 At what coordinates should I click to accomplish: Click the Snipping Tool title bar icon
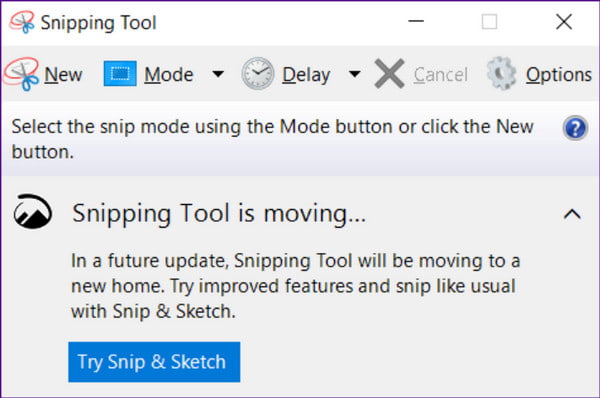[22, 22]
